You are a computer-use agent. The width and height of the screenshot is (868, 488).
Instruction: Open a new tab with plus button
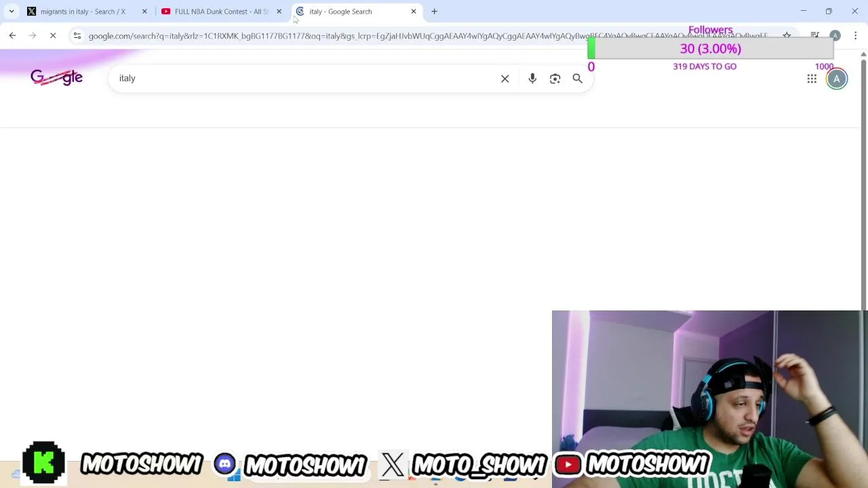pos(435,12)
